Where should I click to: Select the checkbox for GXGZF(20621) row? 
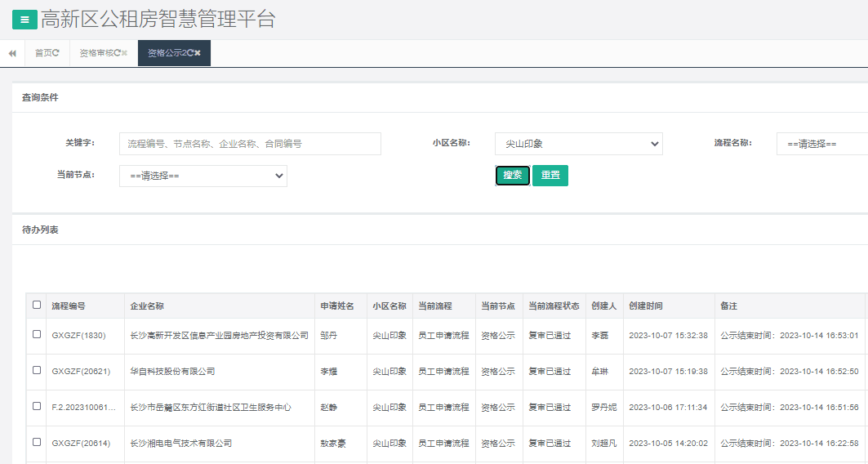pos(37,370)
